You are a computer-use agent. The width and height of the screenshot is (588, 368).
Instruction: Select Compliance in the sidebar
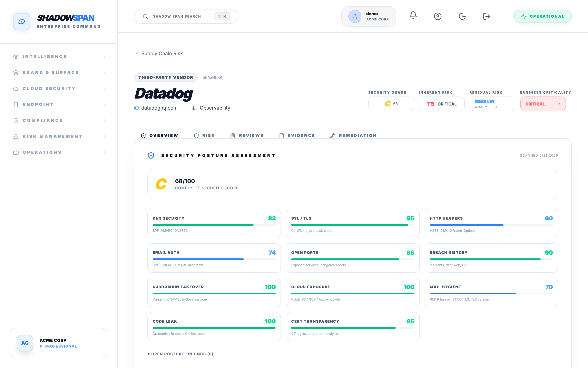click(x=60, y=120)
